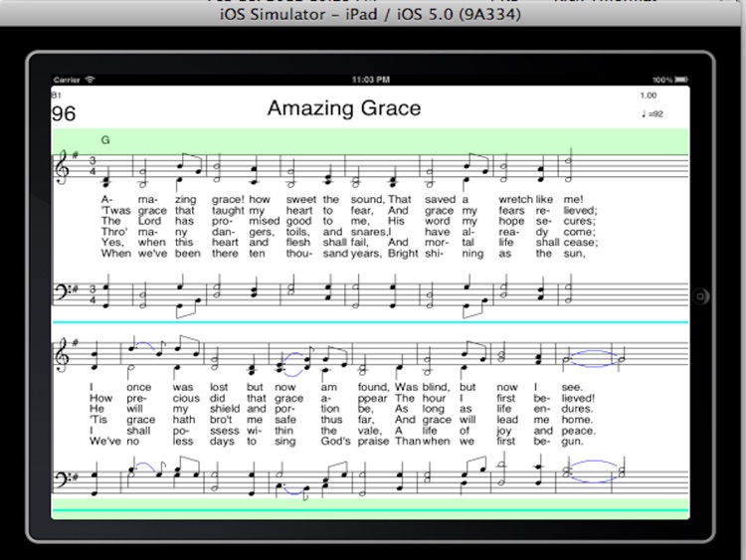Tap the lyric 'ppear'

pos(373,399)
